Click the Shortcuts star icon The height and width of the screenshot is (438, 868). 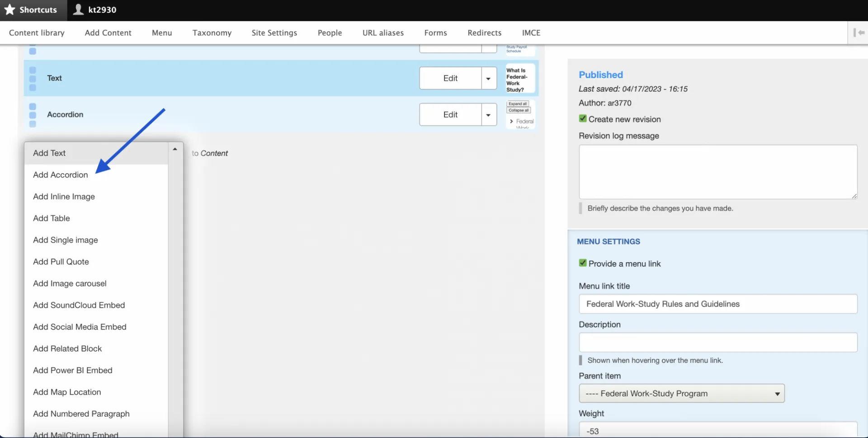point(9,9)
